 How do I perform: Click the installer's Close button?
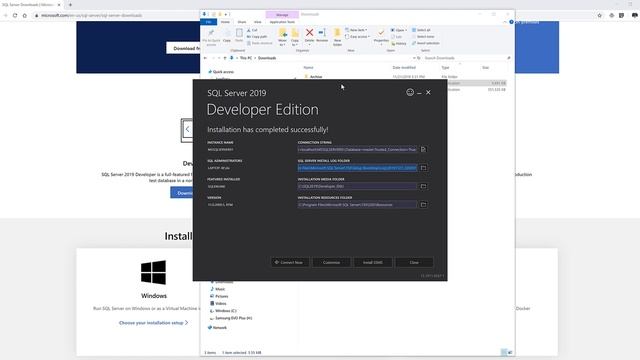(414, 262)
